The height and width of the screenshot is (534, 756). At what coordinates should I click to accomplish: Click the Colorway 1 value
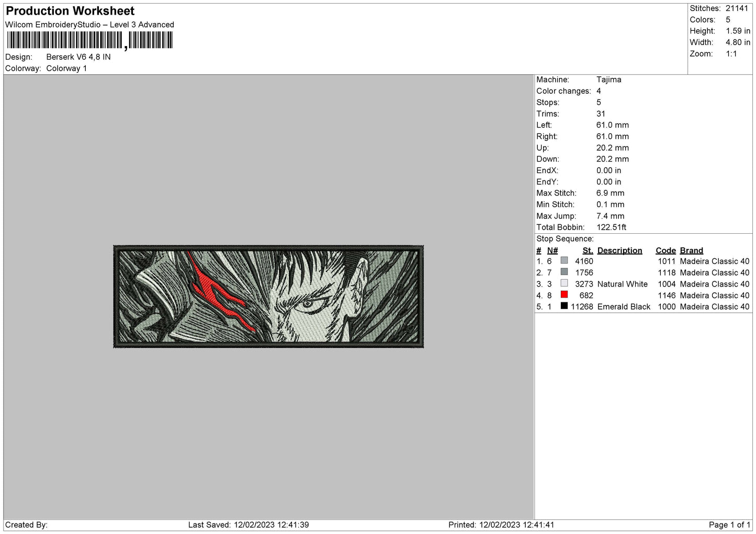(66, 69)
